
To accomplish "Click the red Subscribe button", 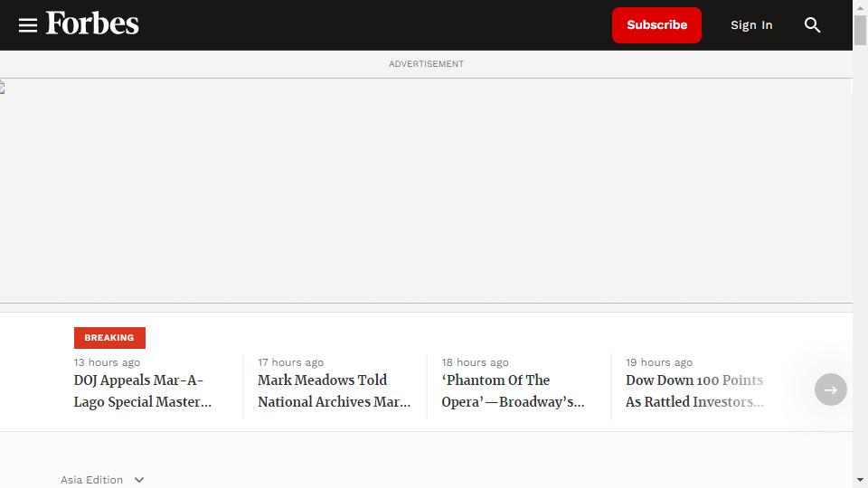I will (656, 25).
